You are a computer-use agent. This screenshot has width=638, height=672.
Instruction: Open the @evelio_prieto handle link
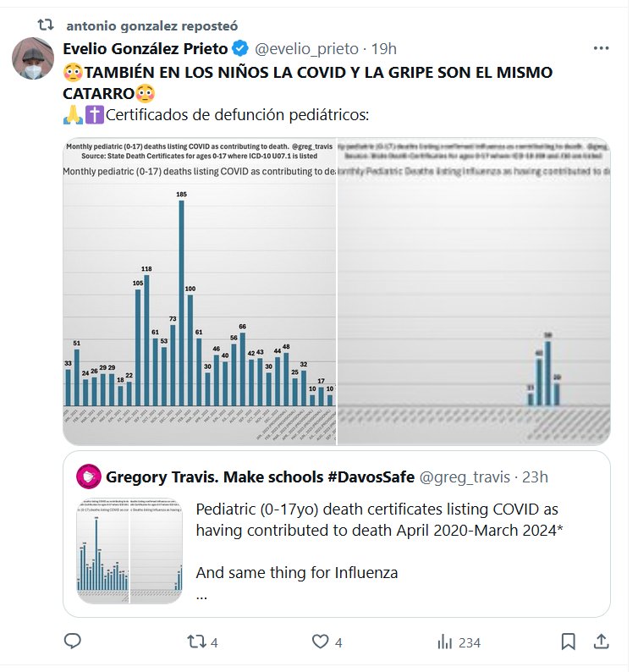[302, 48]
